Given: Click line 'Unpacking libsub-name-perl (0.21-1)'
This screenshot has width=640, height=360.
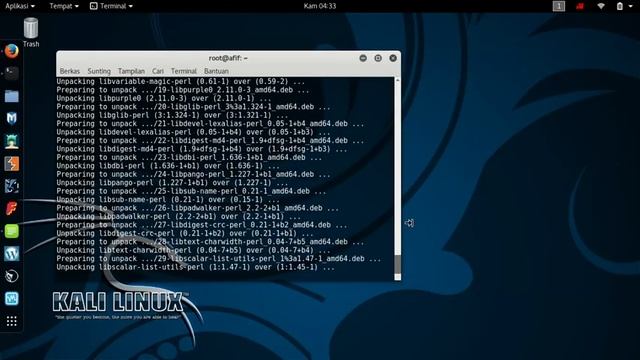Looking at the screenshot, I should (168, 200).
